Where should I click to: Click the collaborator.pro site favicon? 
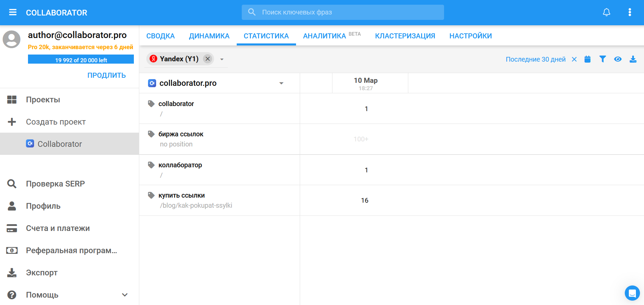point(152,83)
